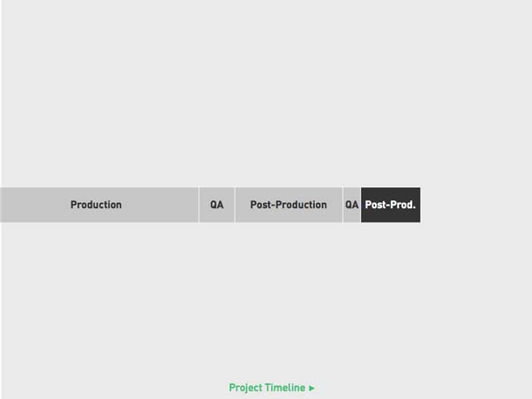Select the narrow QA block before Post-Prod.

coord(351,205)
